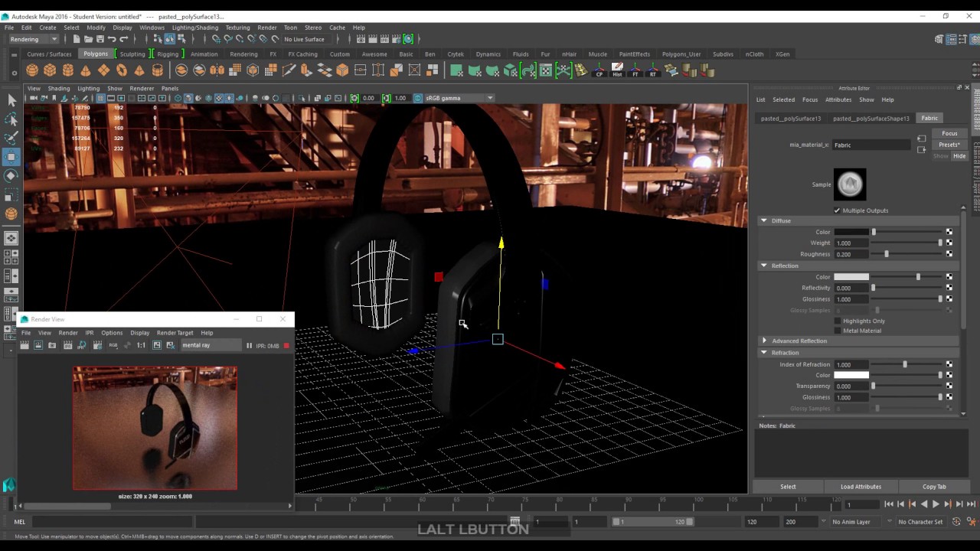Click the Show toggle in Attribute Editor

[941, 156]
